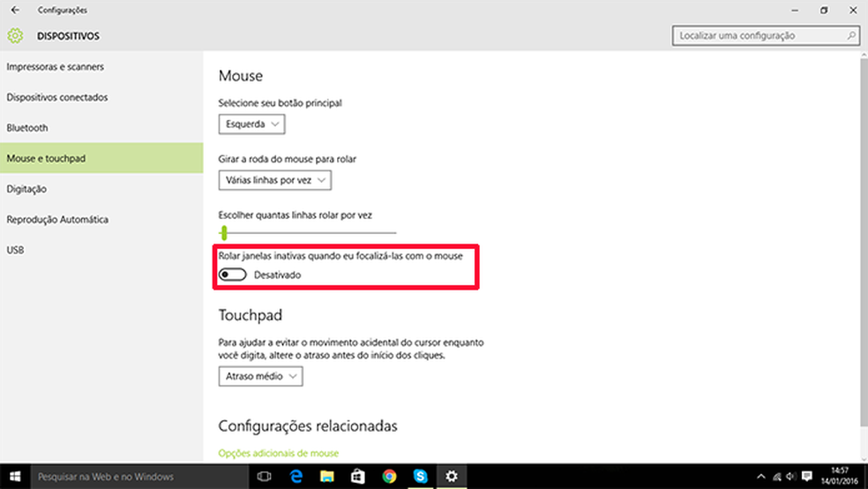868x489 pixels.
Task: Open Skype from the taskbar
Action: [x=420, y=477]
